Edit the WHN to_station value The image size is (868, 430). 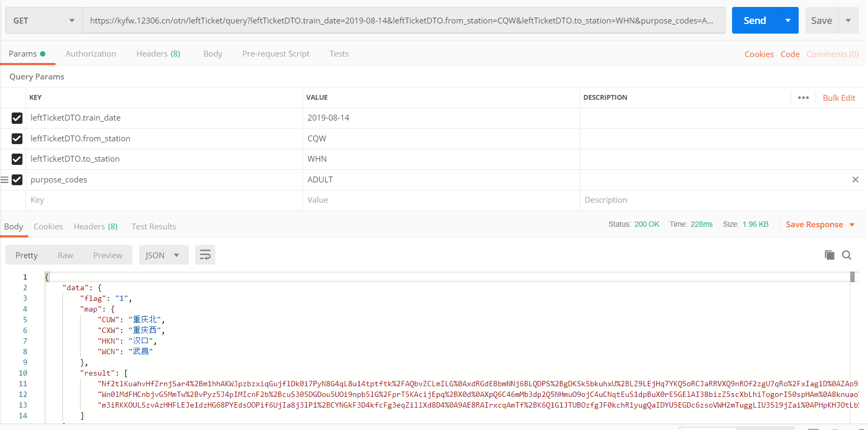point(441,159)
